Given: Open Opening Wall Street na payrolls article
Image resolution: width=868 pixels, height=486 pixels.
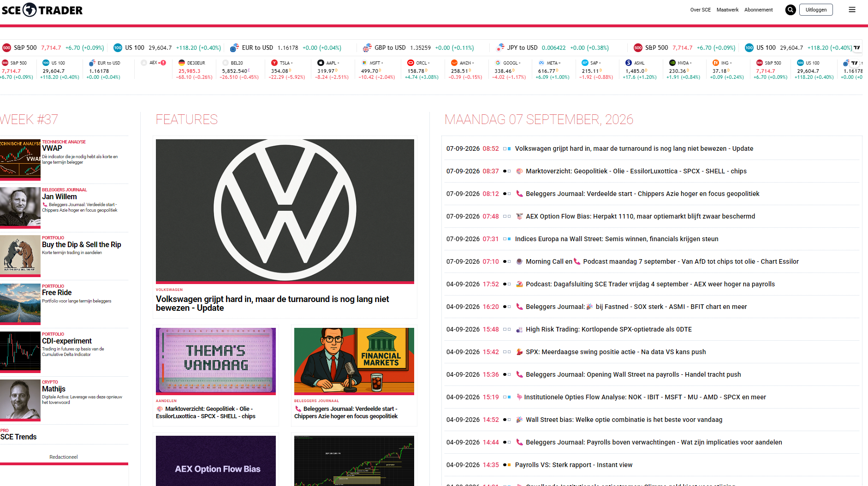Looking at the screenshot, I should pyautogui.click(x=633, y=374).
